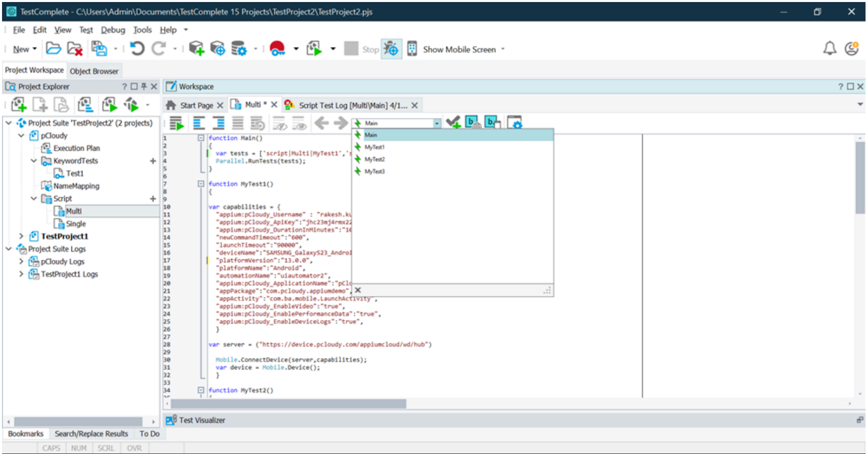Click the red Record Test button
The image size is (868, 454).
point(277,49)
